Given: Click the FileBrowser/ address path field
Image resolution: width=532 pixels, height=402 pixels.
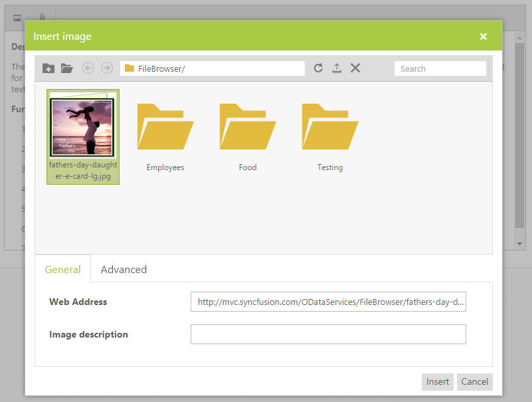Looking at the screenshot, I should click(x=213, y=68).
